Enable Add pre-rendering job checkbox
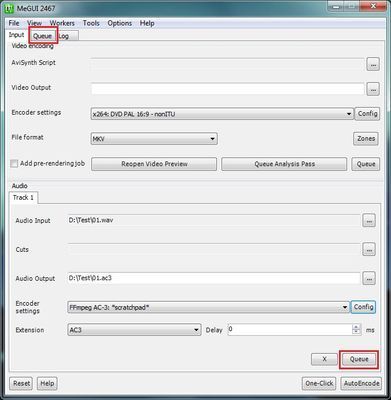 point(14,164)
